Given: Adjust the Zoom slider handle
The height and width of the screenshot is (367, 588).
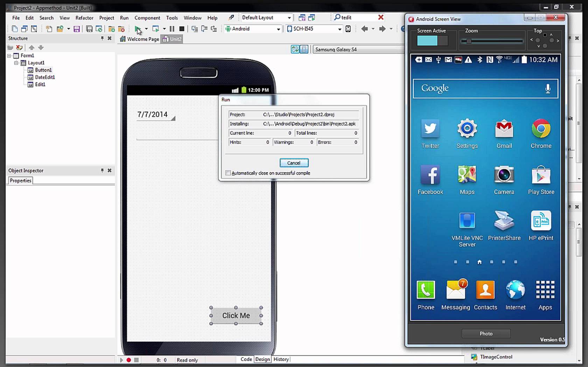Looking at the screenshot, I should click(469, 41).
